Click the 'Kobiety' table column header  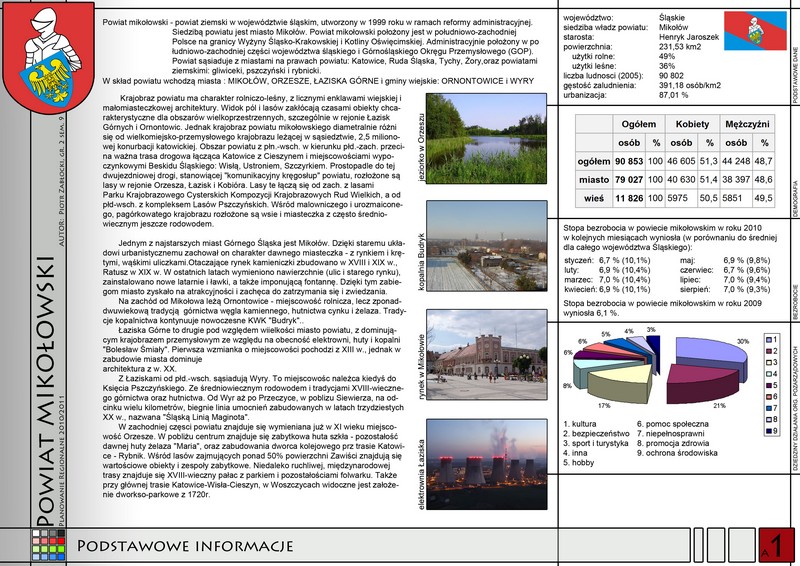(x=692, y=124)
